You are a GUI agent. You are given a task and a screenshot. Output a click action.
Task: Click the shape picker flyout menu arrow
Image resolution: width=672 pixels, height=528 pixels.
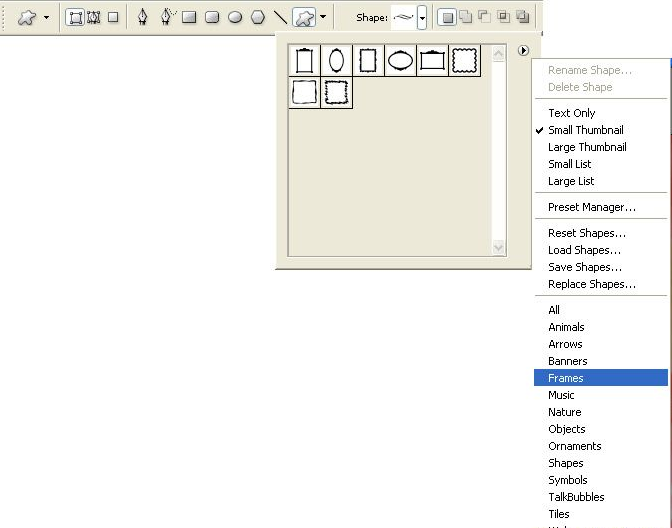point(523,50)
